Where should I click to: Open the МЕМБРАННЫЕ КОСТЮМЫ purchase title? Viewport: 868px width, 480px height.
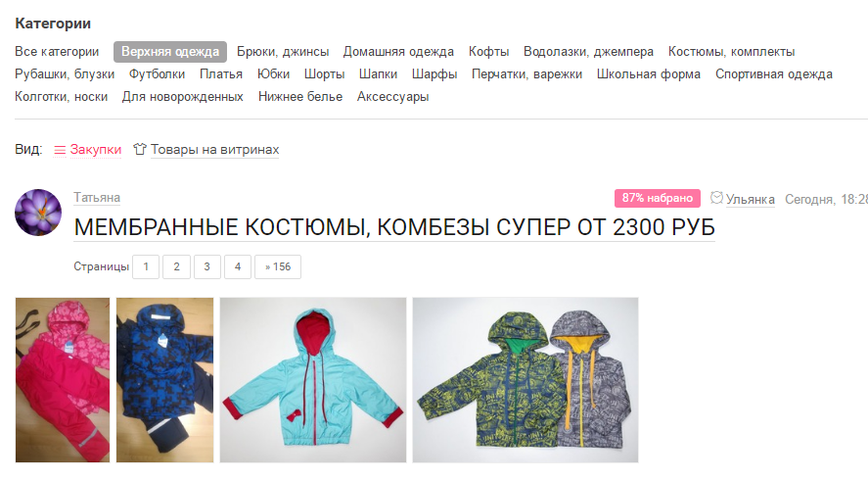pos(394,227)
